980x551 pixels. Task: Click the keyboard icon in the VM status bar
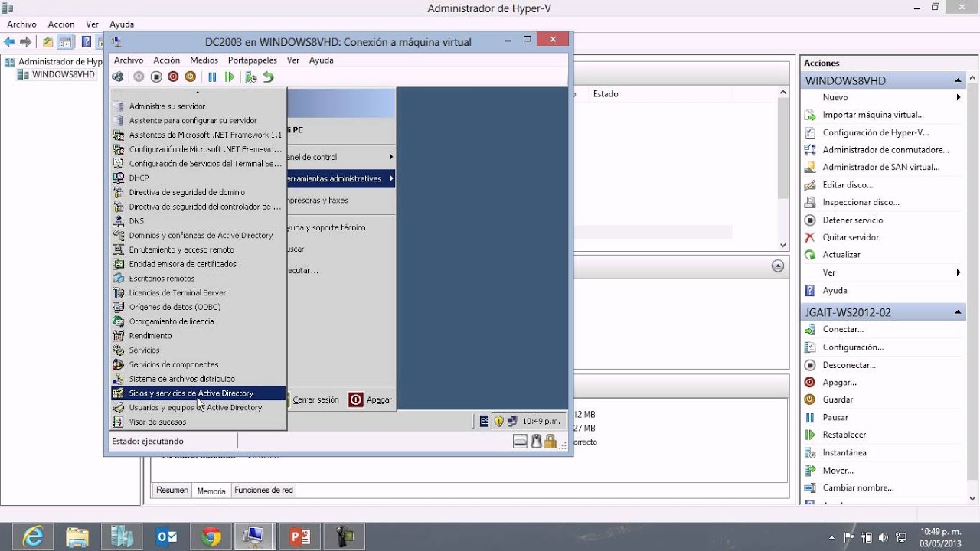pos(520,441)
